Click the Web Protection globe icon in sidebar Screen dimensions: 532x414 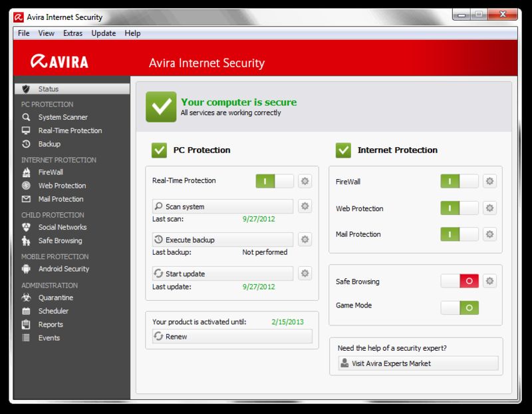(26, 186)
